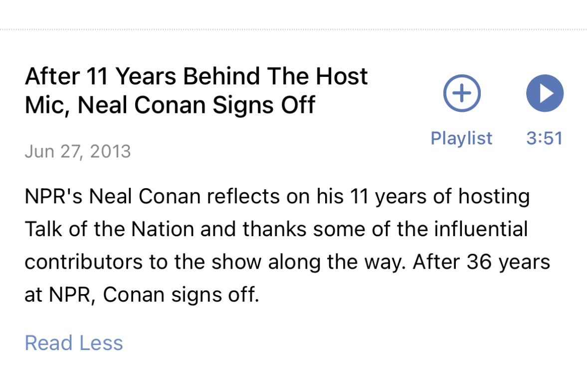Open the article title After 11 Years Behind The Host
The height and width of the screenshot is (386, 588).
pos(196,90)
